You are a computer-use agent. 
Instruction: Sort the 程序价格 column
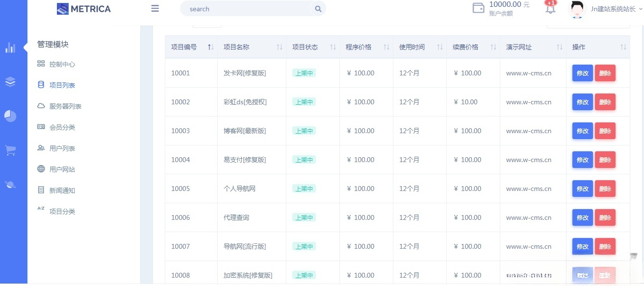pos(386,47)
